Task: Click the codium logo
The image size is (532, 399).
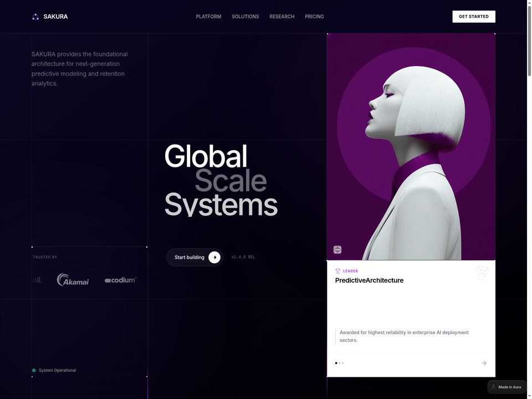Action: pyautogui.click(x=121, y=280)
